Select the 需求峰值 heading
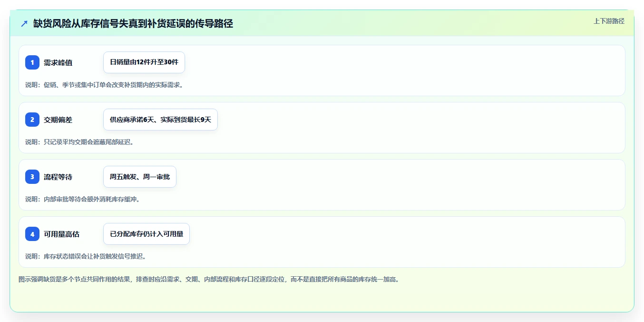The width and height of the screenshot is (644, 322). pos(58,62)
